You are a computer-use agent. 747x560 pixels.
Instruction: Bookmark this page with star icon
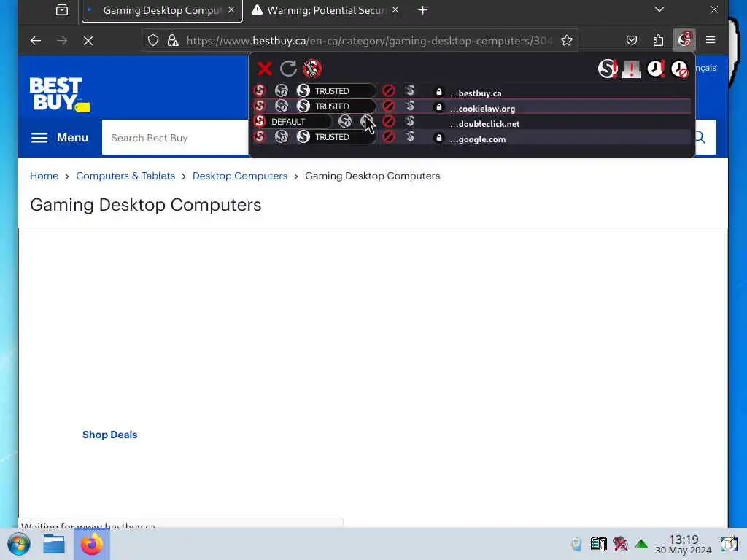click(566, 41)
